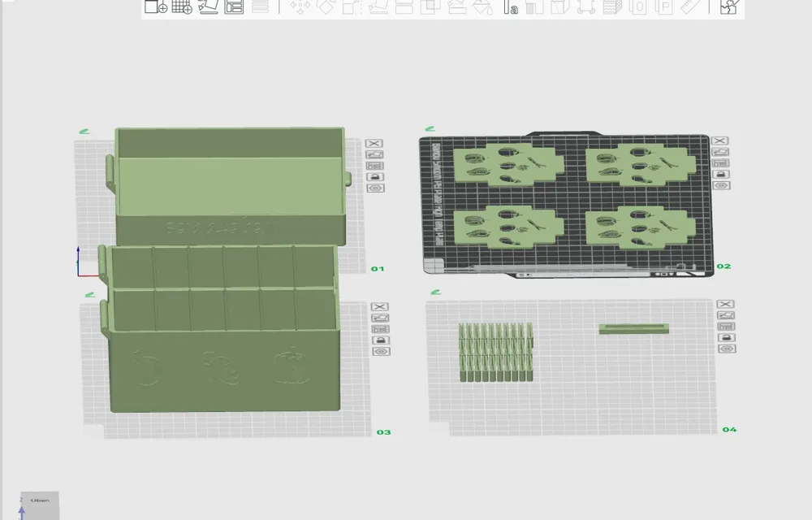This screenshot has width=812, height=520.
Task: Remove plate 01 with X icon
Action: coord(374,144)
